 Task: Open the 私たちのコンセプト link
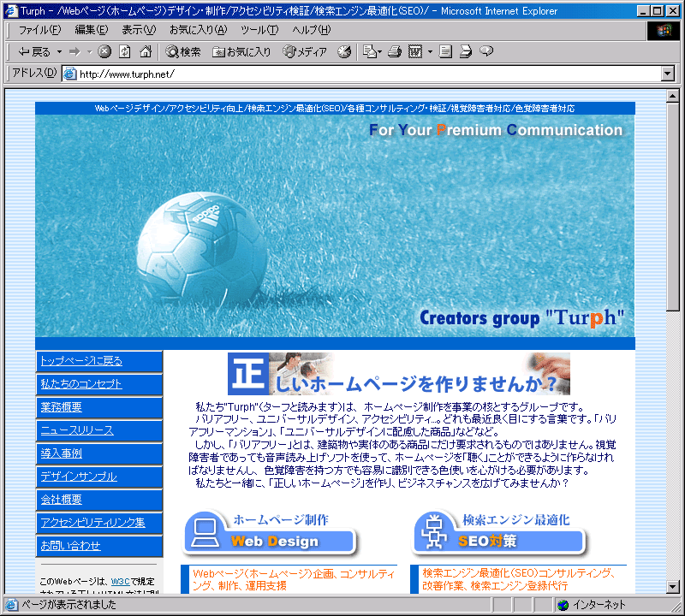coord(81,384)
